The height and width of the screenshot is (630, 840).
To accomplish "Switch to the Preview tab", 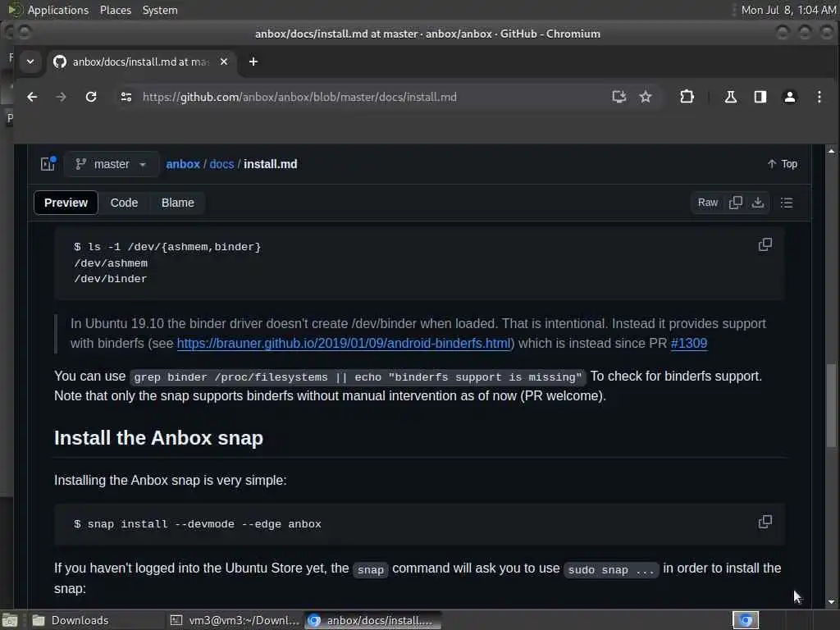I will [66, 203].
